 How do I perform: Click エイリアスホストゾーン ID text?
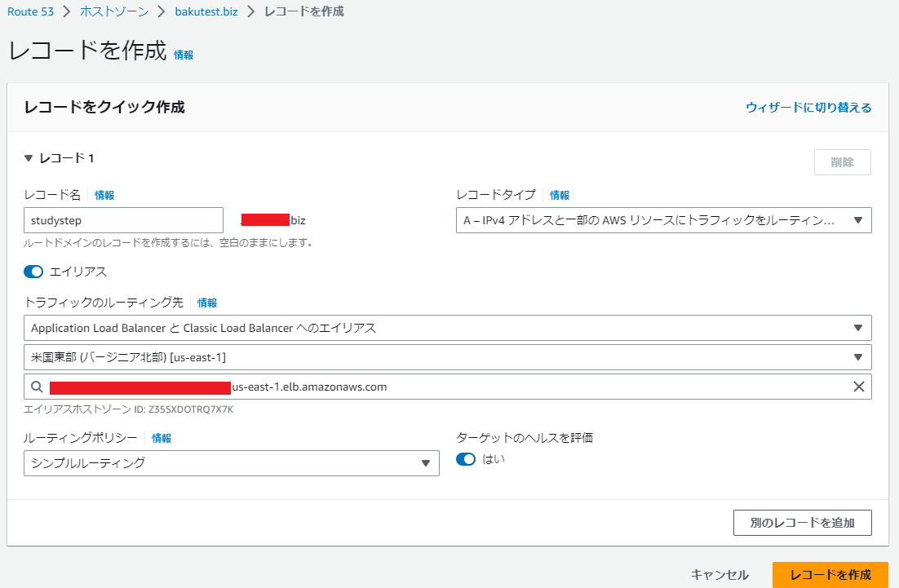tap(128, 409)
